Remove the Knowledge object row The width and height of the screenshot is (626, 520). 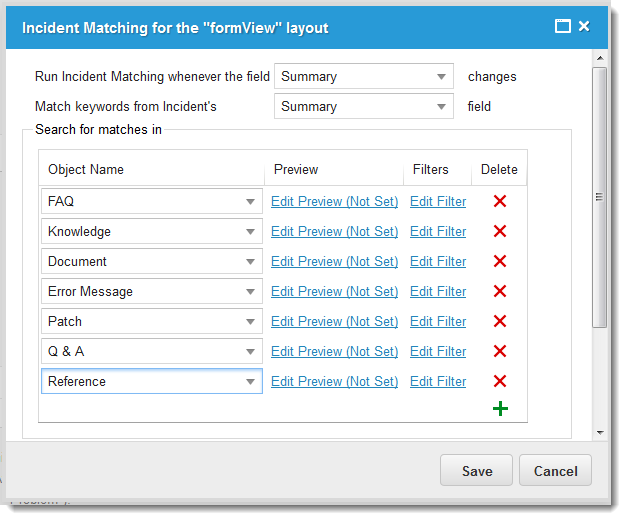[x=500, y=231]
